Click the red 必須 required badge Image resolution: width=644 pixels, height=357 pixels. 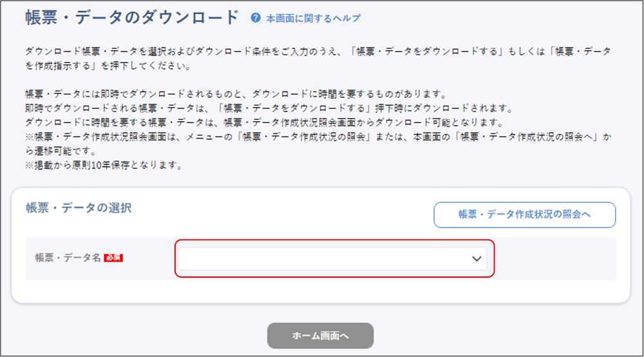(x=113, y=258)
